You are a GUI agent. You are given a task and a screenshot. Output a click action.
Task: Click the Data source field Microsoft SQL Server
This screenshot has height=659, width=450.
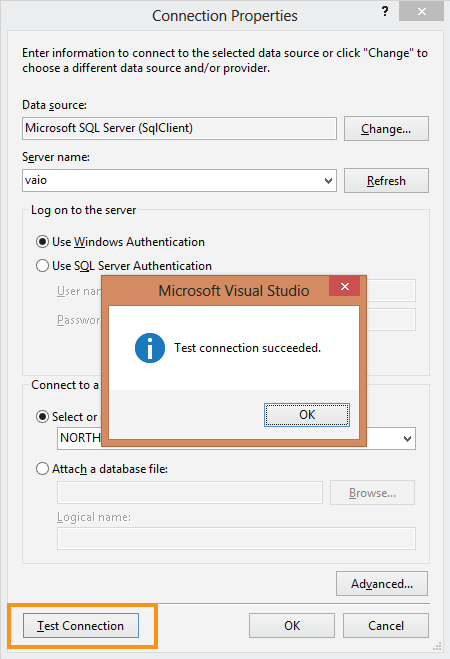click(x=179, y=129)
